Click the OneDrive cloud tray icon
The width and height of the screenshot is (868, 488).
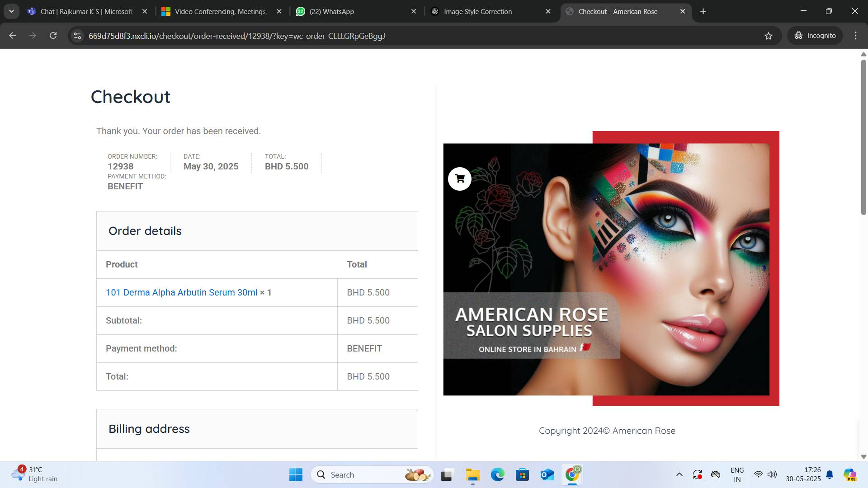716,474
